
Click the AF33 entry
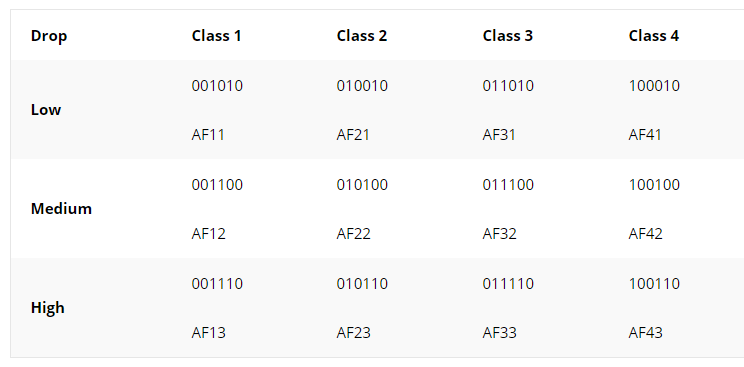tap(499, 333)
